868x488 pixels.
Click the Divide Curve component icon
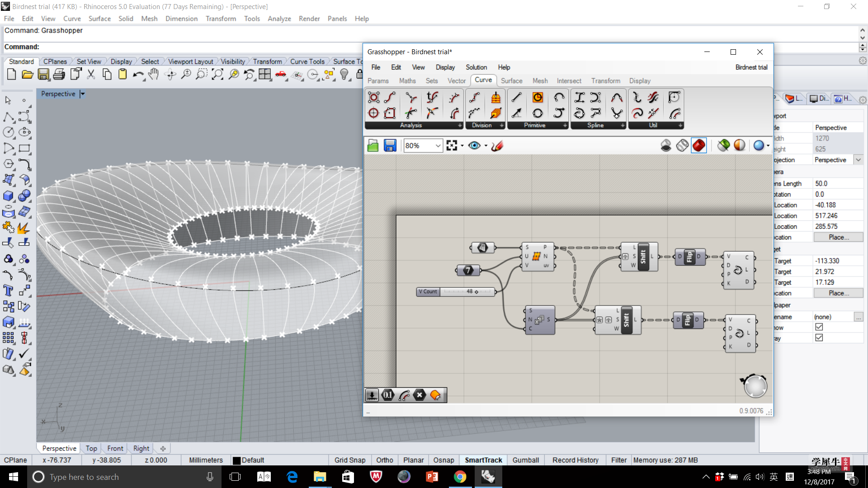tap(474, 98)
